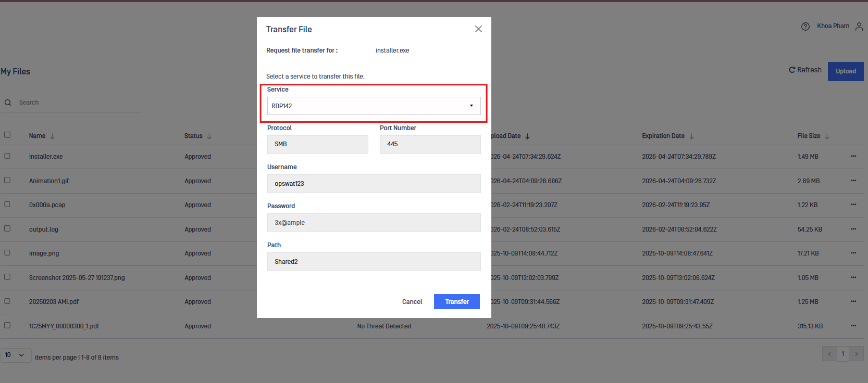Go to the next page arrow

click(x=856, y=354)
